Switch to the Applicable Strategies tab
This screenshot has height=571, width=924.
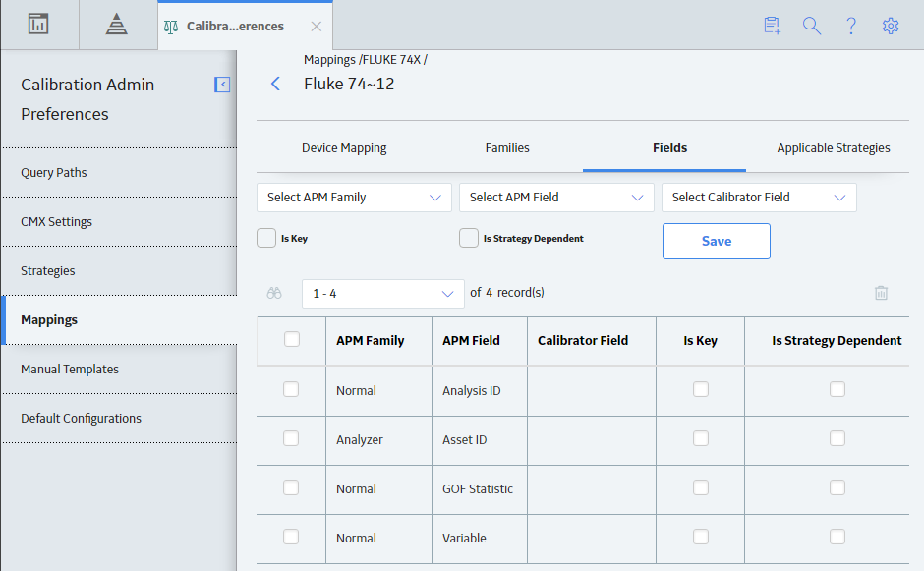(834, 147)
